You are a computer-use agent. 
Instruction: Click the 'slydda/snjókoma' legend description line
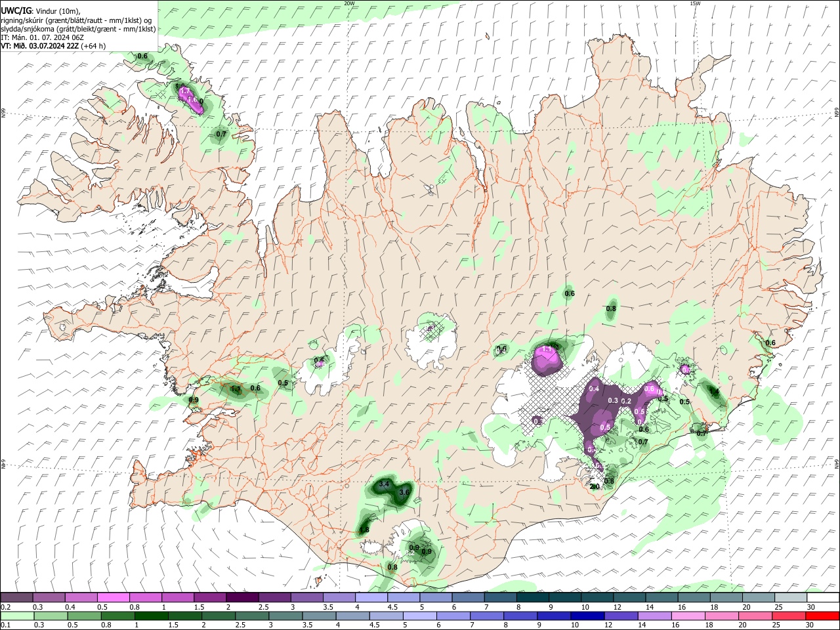[x=78, y=29]
